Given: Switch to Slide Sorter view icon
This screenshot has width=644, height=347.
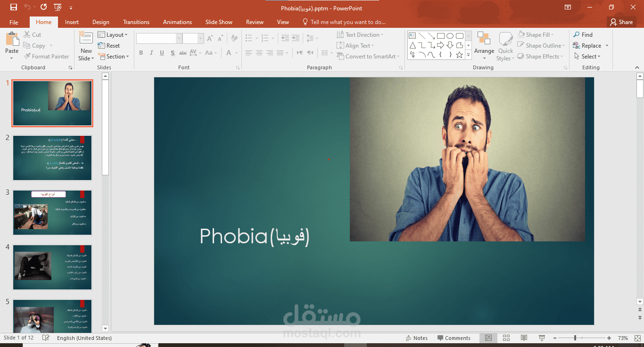Looking at the screenshot, I should 506,338.
